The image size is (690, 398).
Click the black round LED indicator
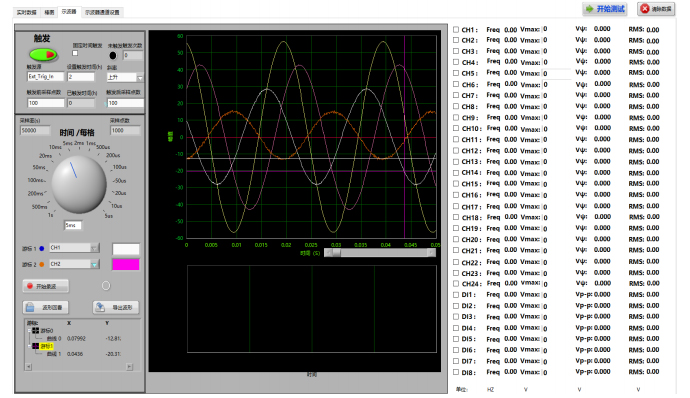click(113, 55)
